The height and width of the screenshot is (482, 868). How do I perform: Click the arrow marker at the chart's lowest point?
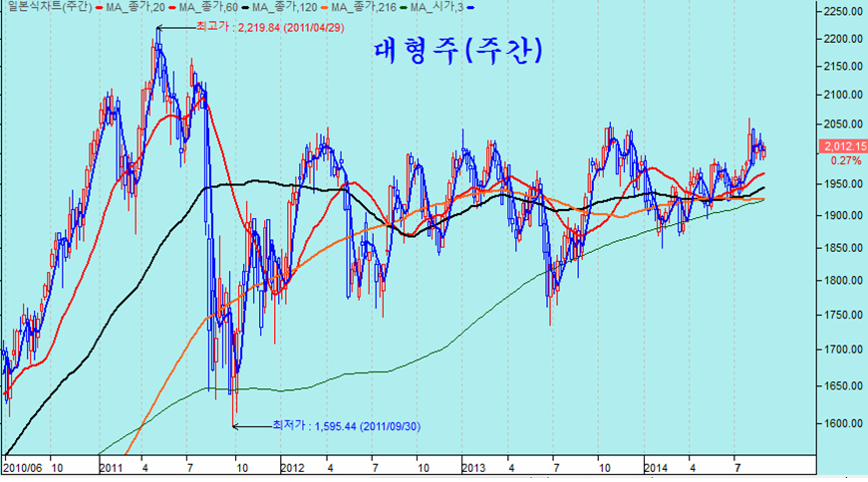tap(236, 426)
